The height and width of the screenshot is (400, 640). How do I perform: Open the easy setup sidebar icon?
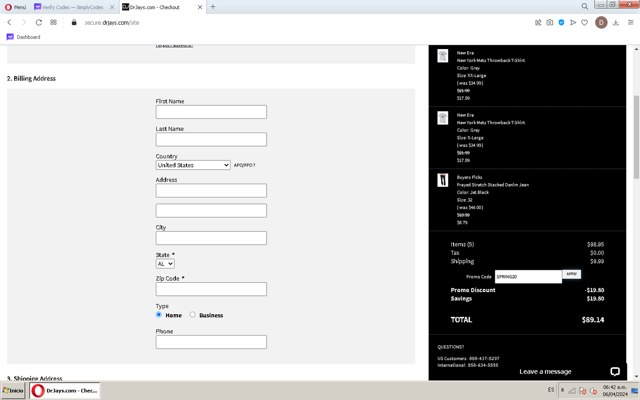(630, 22)
